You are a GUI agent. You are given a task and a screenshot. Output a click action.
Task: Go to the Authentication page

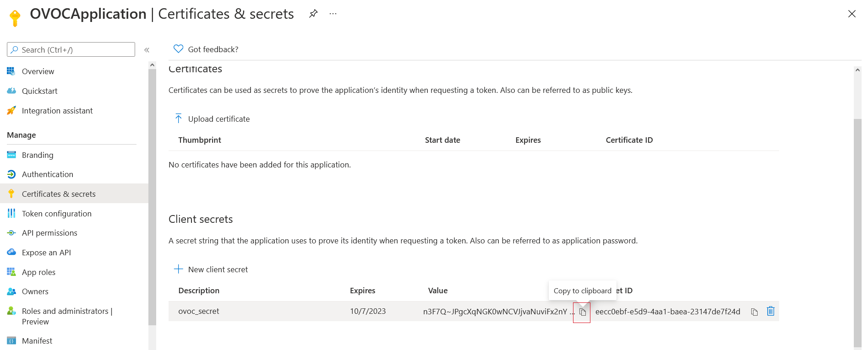48,174
